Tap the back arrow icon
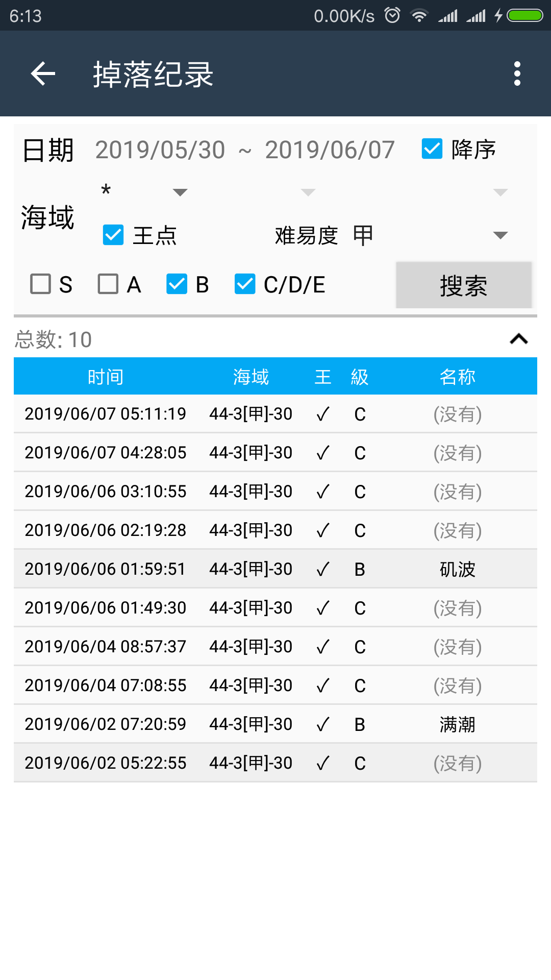 43,74
